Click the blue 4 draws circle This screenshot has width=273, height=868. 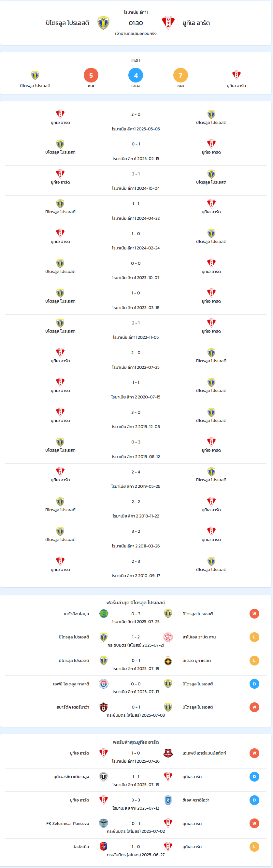pos(136,75)
